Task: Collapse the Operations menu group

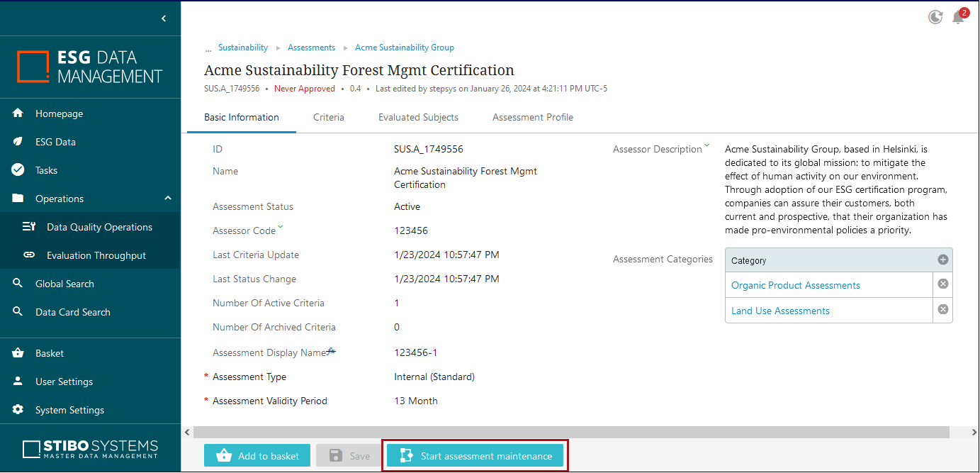Action: click(168, 199)
